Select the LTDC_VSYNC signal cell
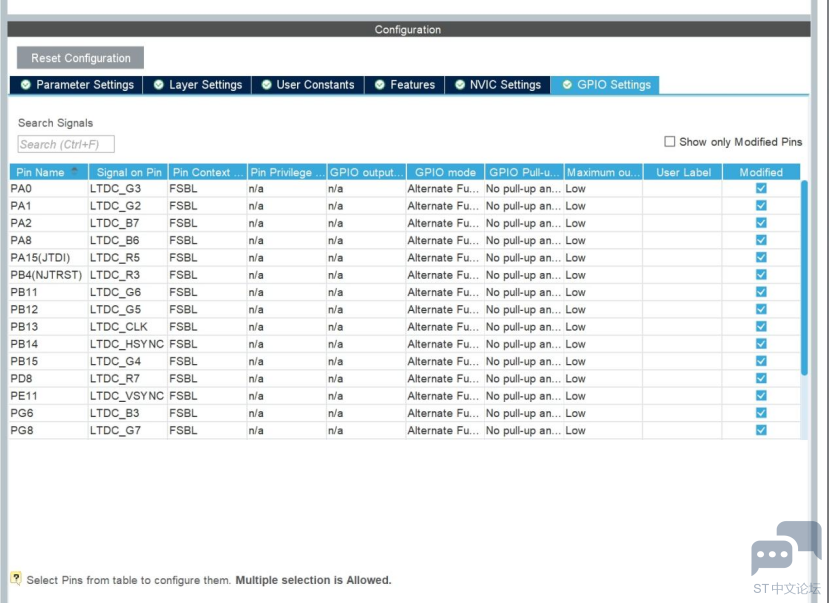Screen dimensions: 830x604 129,396
